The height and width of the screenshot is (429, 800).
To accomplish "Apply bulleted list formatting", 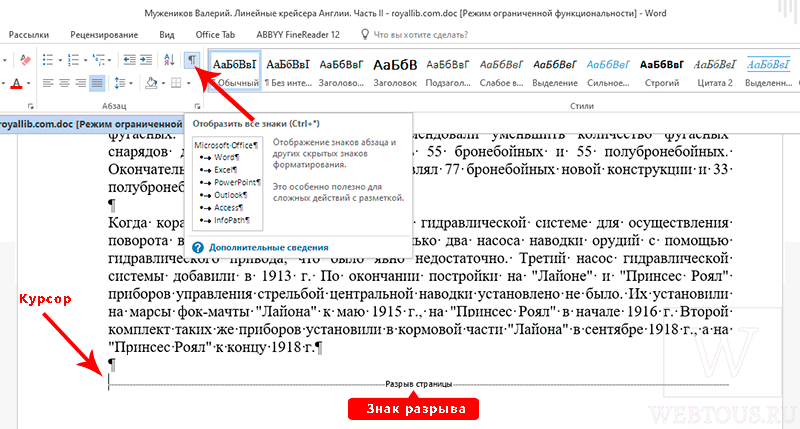I will pos(48,60).
